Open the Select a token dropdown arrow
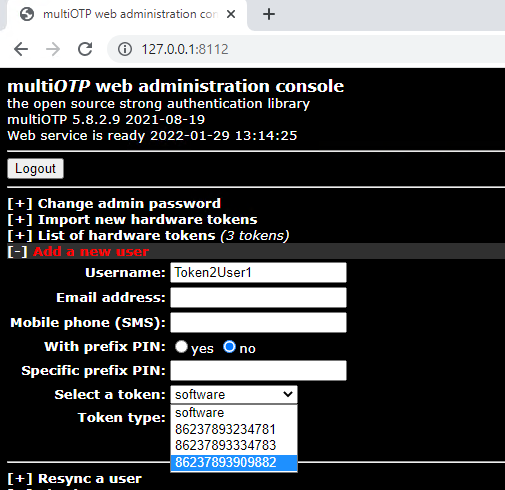Image resolution: width=505 pixels, height=490 pixels. coord(288,394)
